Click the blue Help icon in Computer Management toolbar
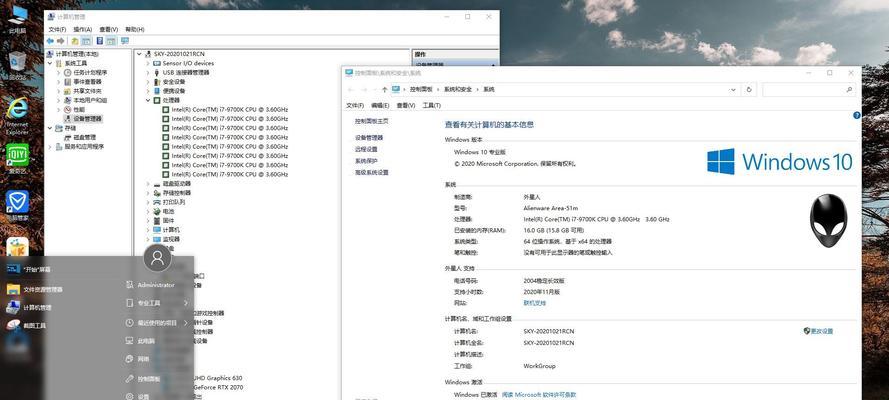889x400 pixels. [100, 41]
